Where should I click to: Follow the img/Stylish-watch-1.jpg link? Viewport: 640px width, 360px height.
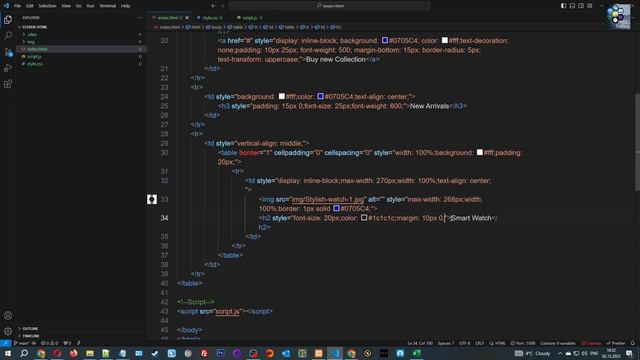(x=328, y=199)
